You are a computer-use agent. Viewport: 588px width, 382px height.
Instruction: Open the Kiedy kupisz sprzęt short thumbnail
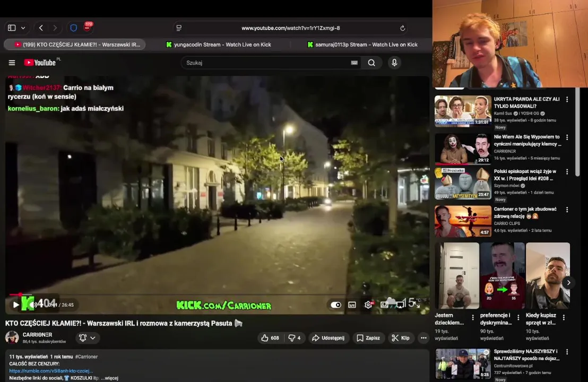click(x=548, y=275)
